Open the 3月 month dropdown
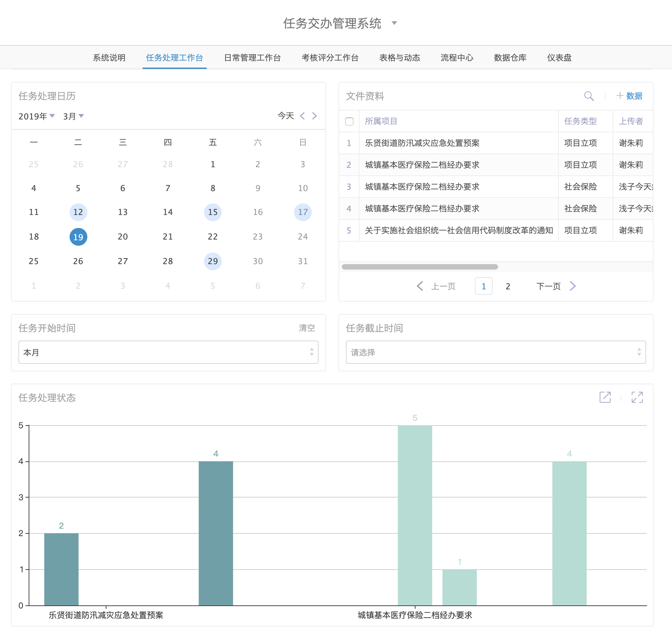 click(x=73, y=116)
